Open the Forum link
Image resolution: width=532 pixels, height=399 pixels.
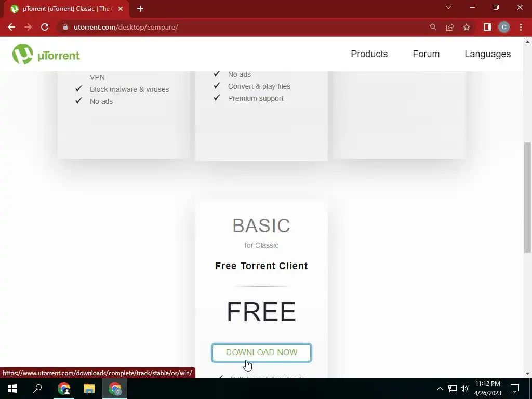click(426, 54)
